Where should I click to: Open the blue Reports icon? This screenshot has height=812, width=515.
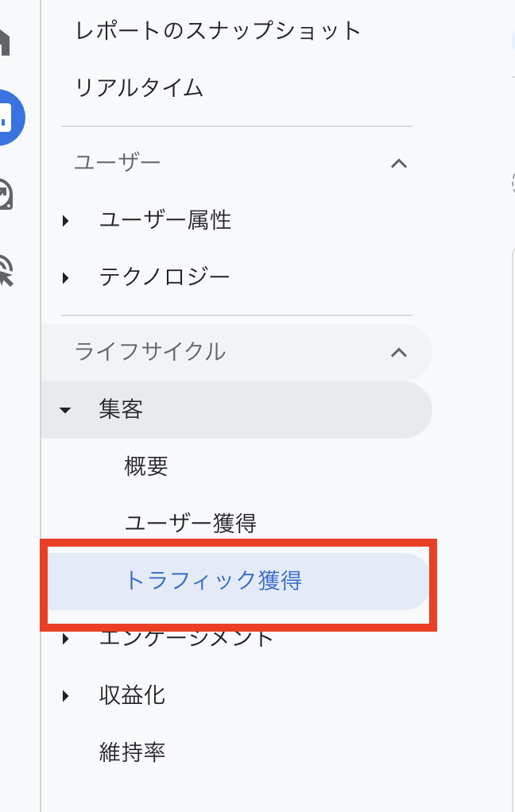[x=10, y=118]
